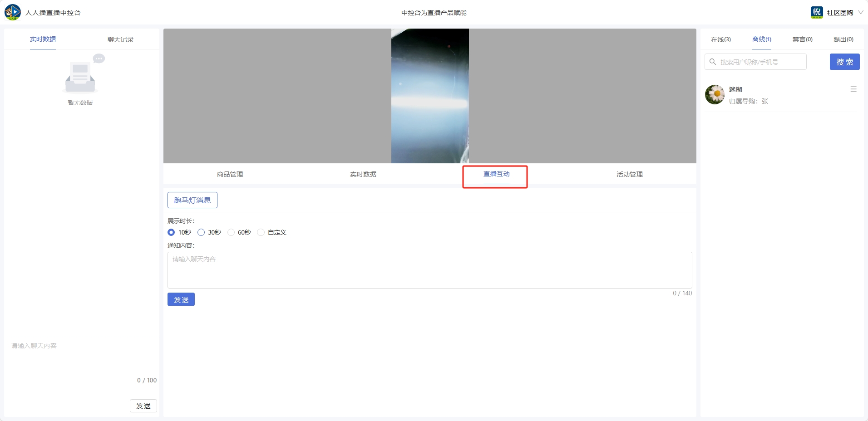Show the 禁言(0) user list
Viewport: 868px width, 421px height.
tap(803, 39)
